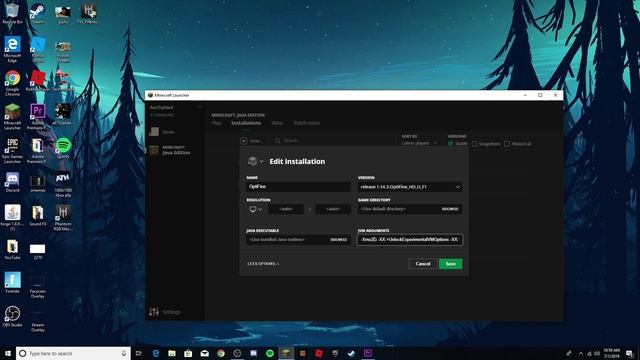Screen dimensions: 640x360
Task: Expand the installation icon chooser chevron
Action: [261, 162]
